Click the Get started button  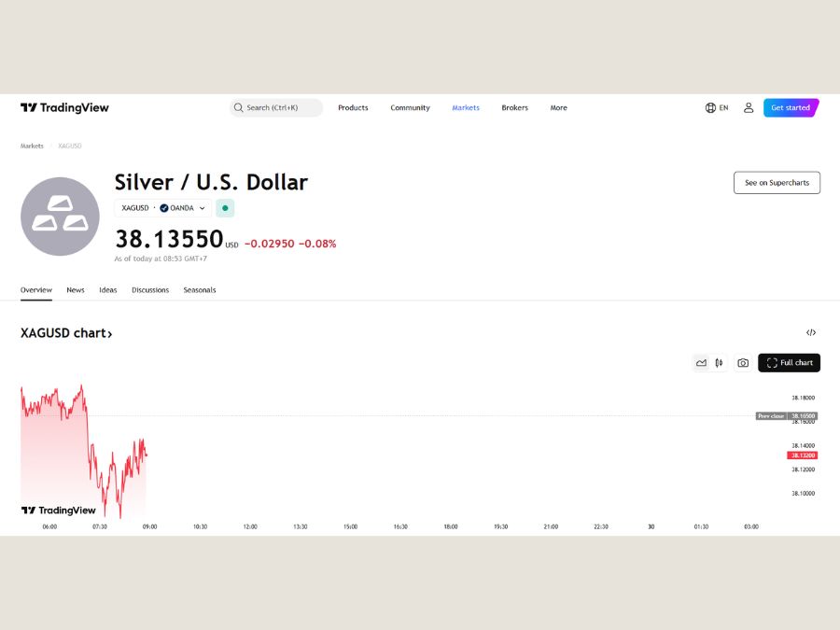[791, 107]
